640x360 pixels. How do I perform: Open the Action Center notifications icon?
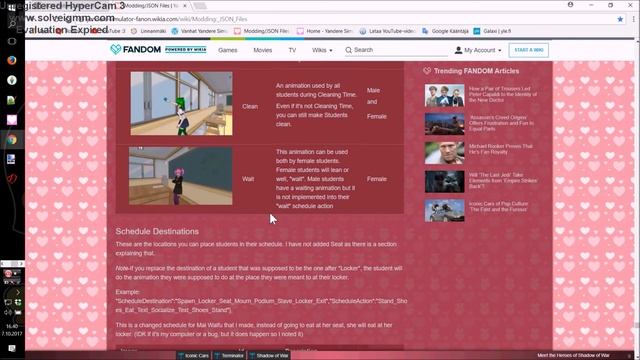coord(11,348)
